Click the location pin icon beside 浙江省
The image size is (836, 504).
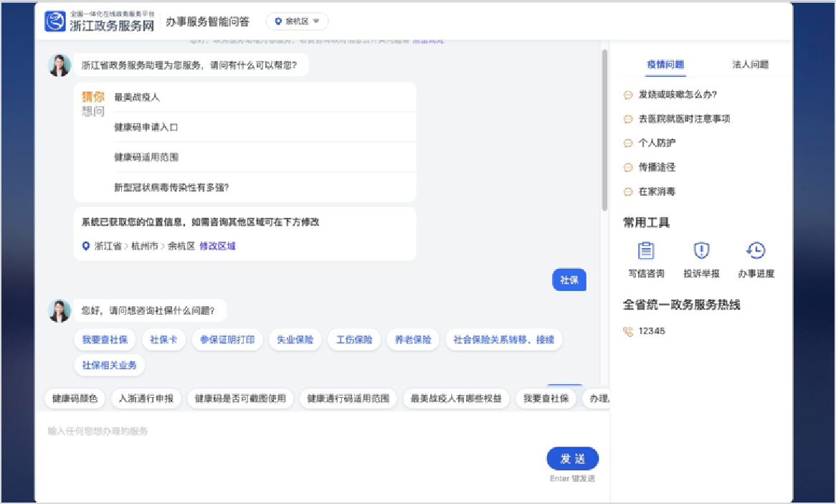tap(86, 246)
